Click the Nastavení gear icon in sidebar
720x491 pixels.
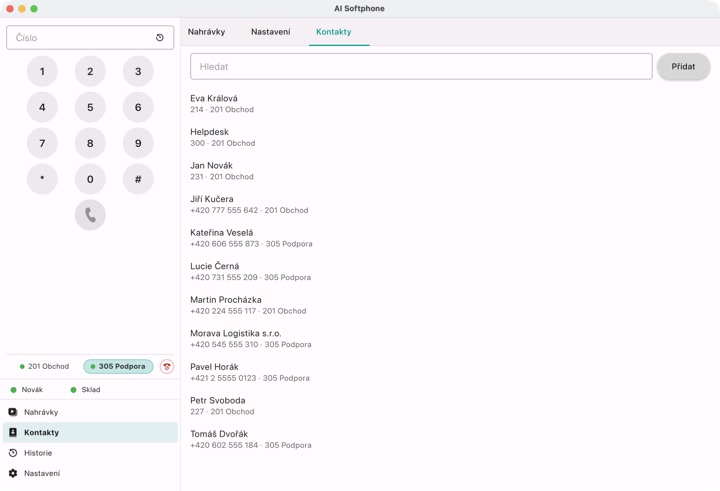(x=13, y=473)
